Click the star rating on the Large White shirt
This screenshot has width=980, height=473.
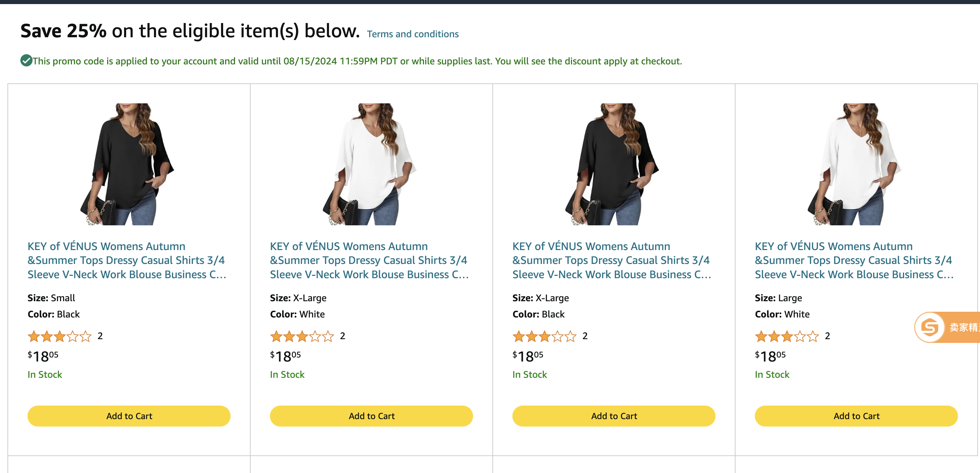click(x=787, y=336)
